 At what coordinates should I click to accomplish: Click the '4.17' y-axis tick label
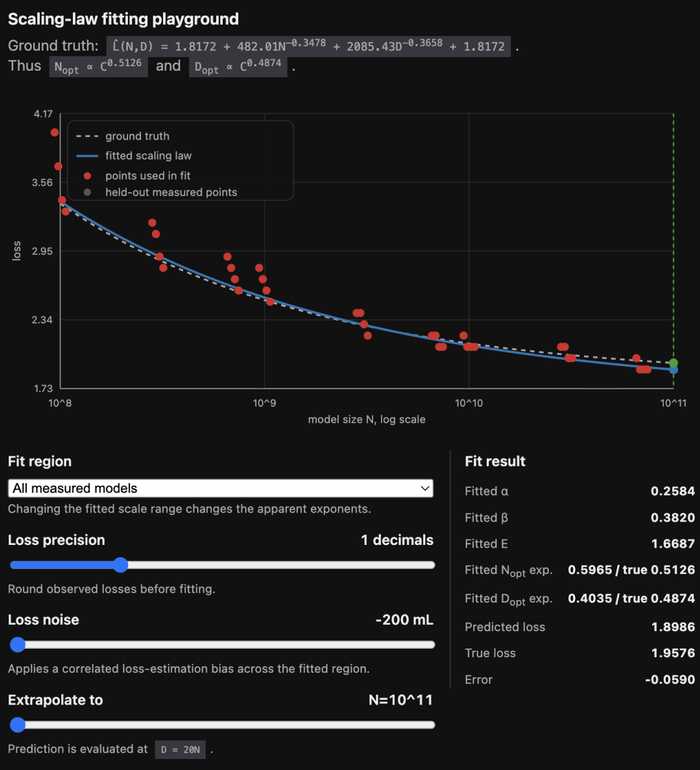tap(43, 114)
